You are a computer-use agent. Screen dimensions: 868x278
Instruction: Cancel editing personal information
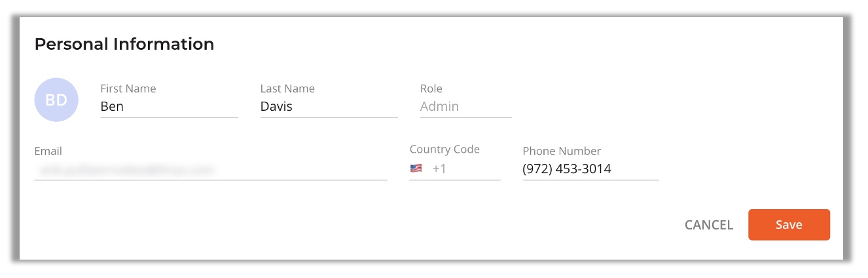tap(709, 225)
